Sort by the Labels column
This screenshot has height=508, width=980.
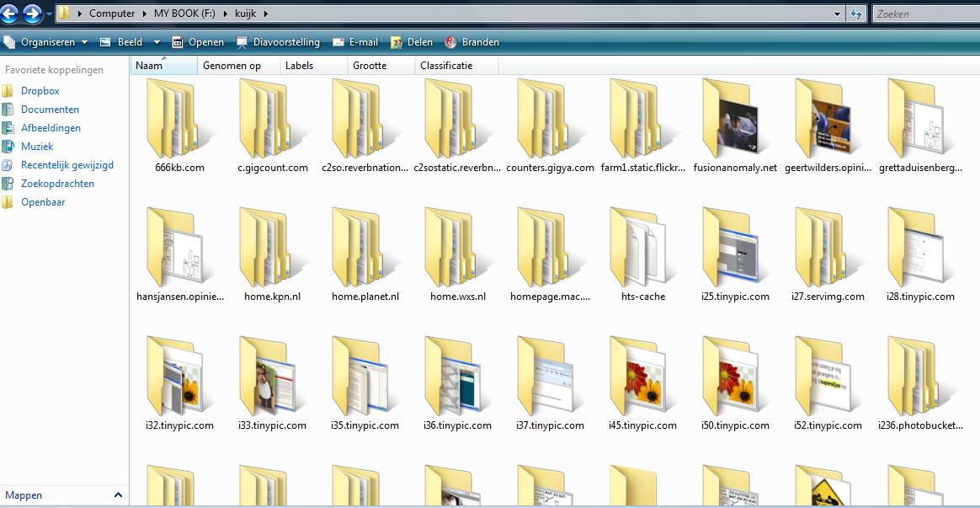point(314,65)
